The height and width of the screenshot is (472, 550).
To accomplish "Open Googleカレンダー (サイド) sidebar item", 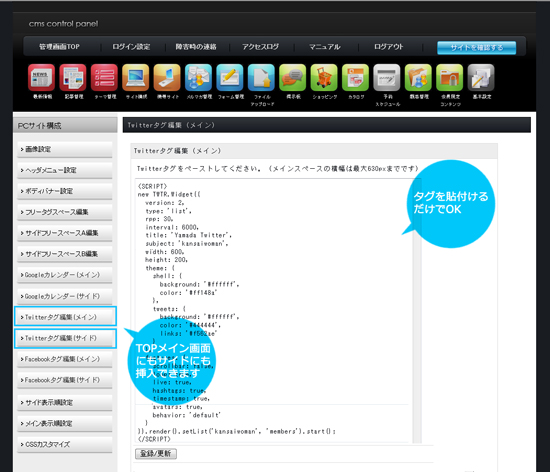I will click(65, 296).
